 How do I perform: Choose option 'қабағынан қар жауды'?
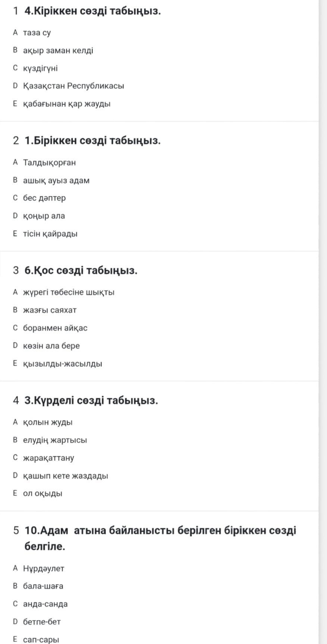[66, 104]
